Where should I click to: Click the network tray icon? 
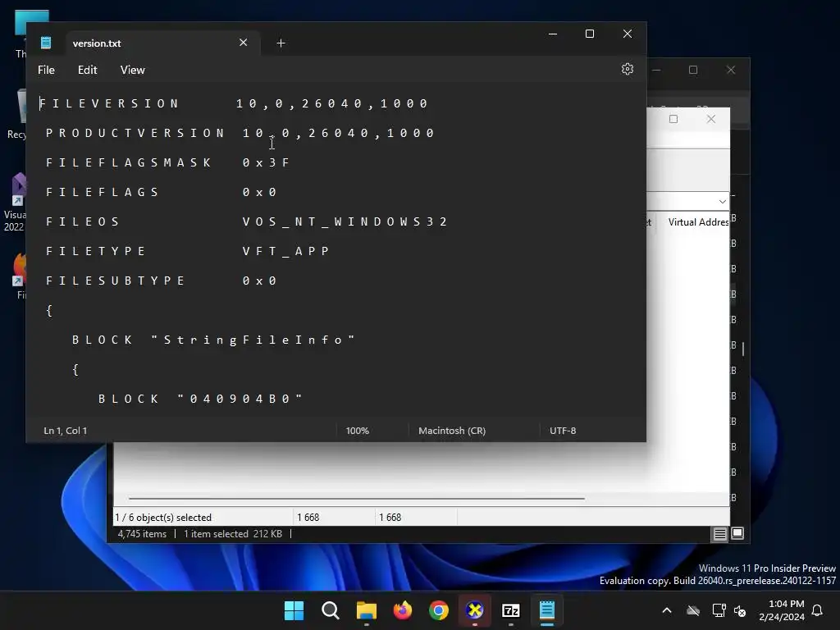click(x=719, y=610)
